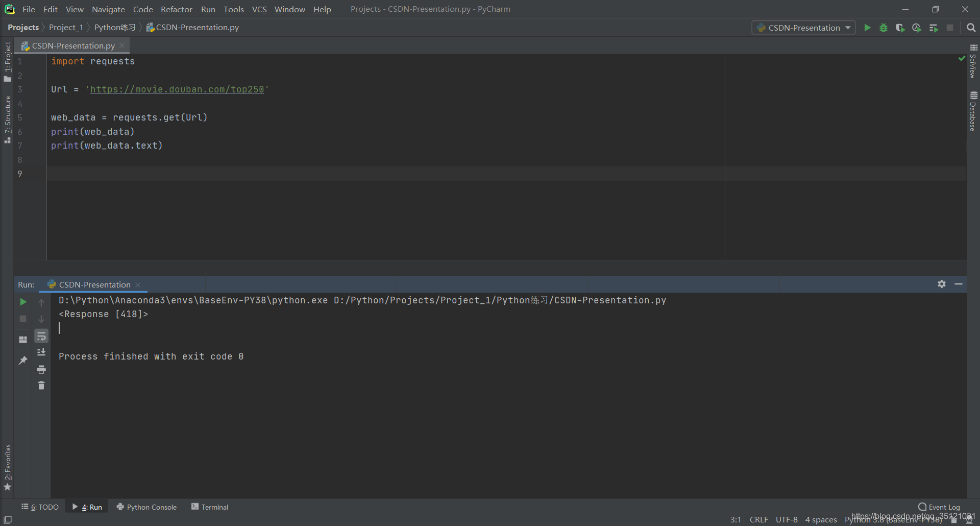The image size is (980, 526).
Task: Go up the stack trace arrow
Action: pyautogui.click(x=41, y=302)
